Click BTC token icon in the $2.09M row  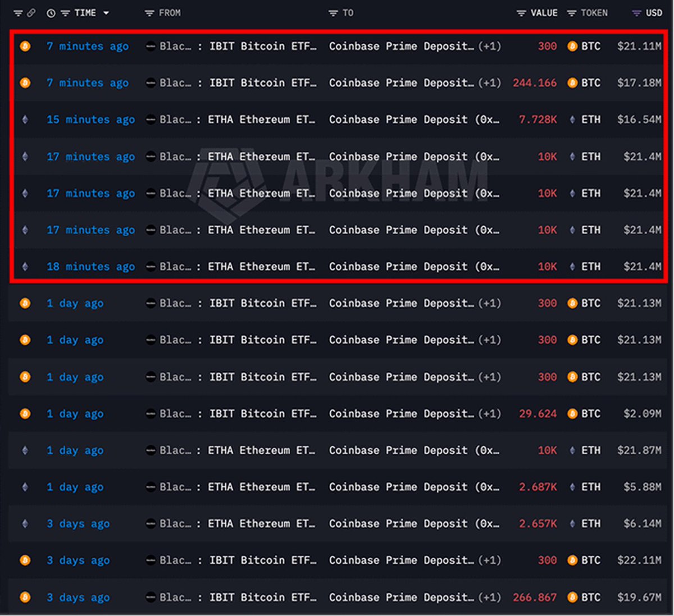(572, 413)
